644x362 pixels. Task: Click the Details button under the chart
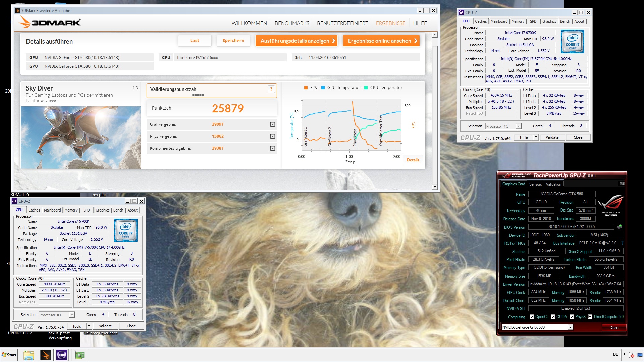coord(413,160)
